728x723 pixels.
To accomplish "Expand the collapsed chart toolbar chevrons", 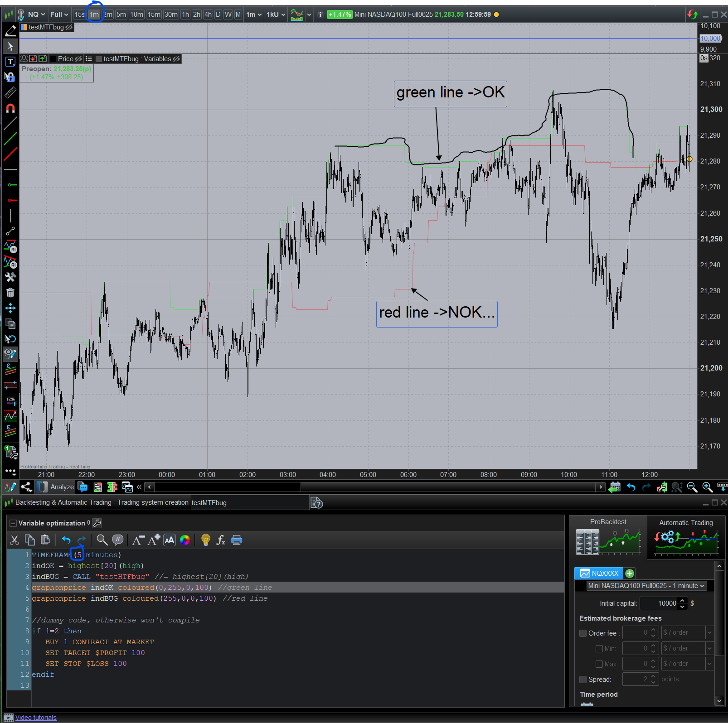I will click(139, 487).
